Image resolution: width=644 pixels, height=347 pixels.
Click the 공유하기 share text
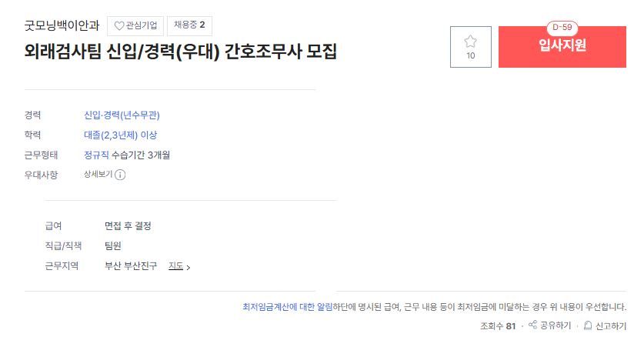coord(556,325)
